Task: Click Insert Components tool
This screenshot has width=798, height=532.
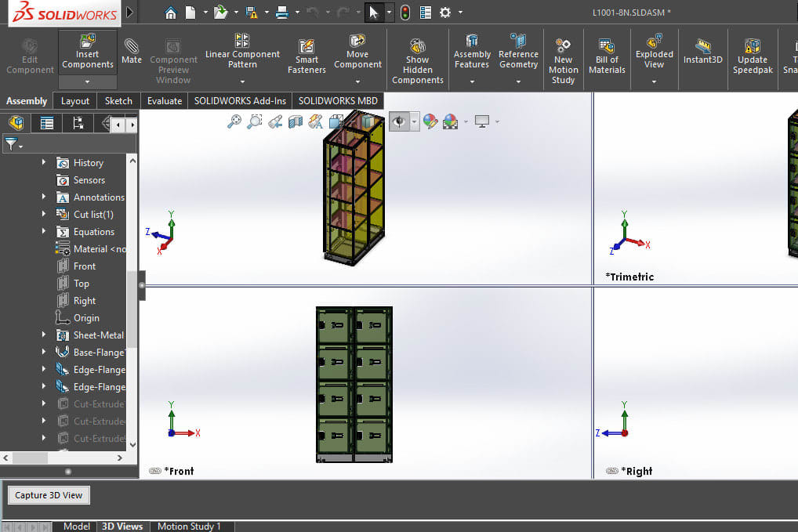Action: point(88,52)
